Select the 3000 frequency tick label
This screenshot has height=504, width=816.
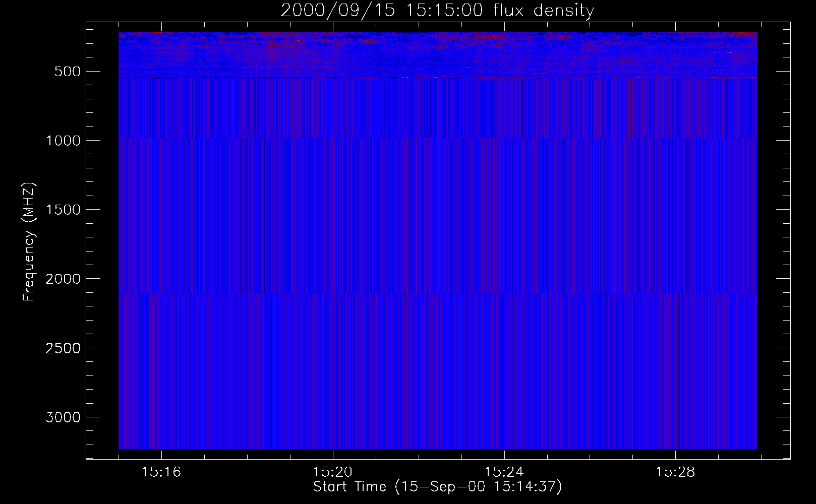point(63,417)
